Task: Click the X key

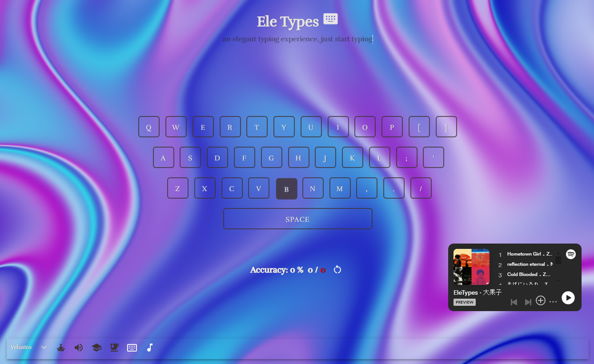Action: tap(205, 188)
